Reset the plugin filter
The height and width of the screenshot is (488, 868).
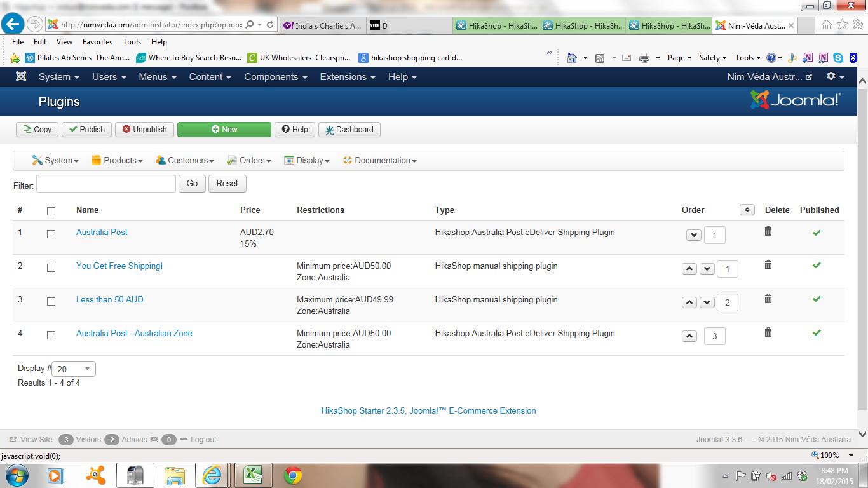coord(227,184)
